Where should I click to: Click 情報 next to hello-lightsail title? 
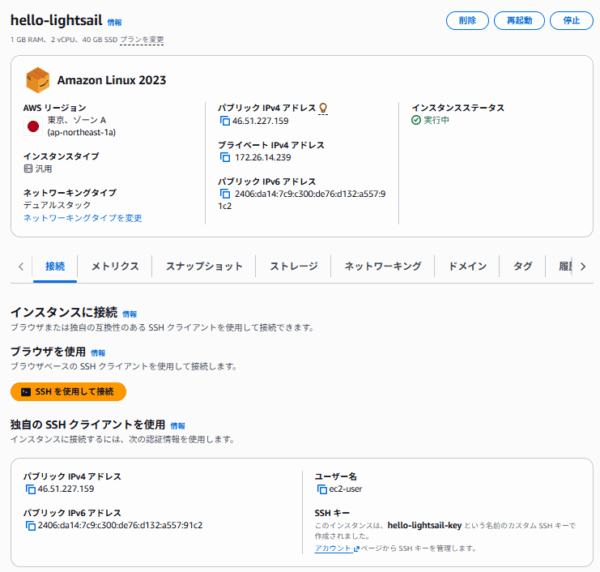coord(114,23)
